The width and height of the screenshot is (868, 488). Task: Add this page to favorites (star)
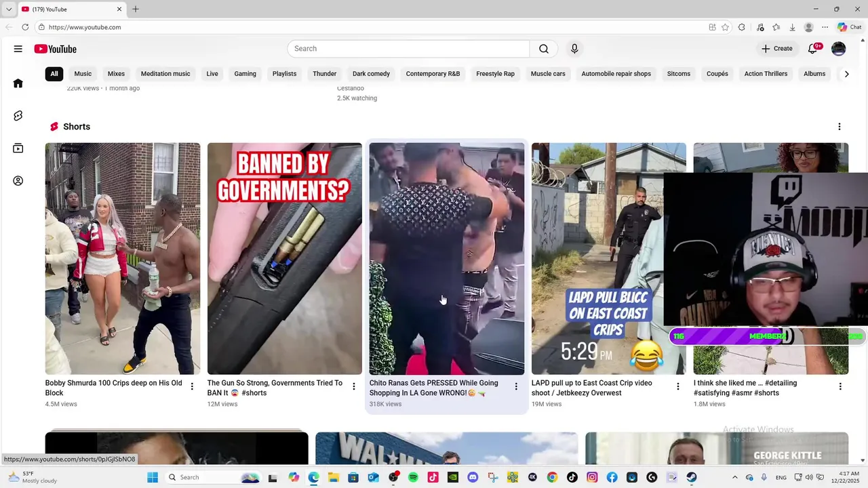[725, 27]
